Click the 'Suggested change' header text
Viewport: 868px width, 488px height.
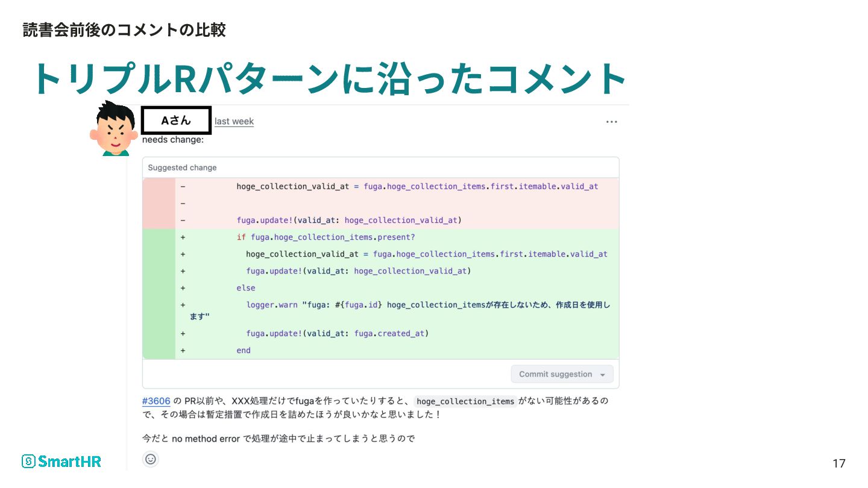click(182, 167)
